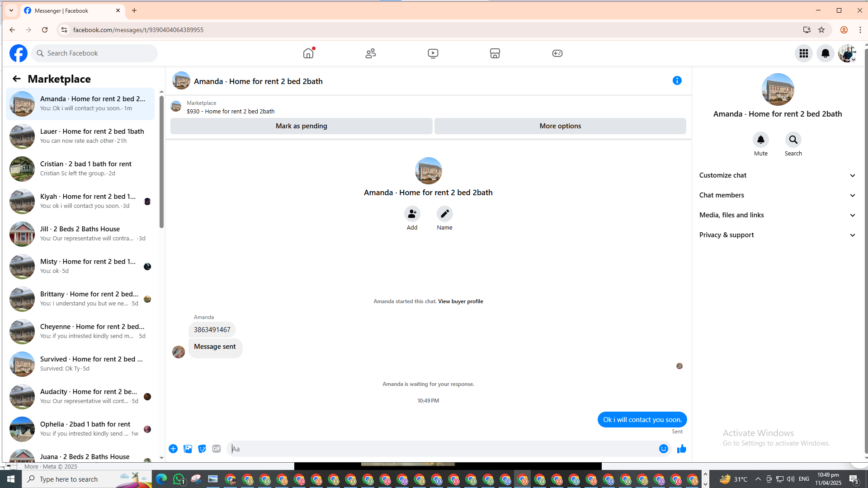Expand Media, files and links section
Image resolution: width=868 pixels, height=488 pixels.
pyautogui.click(x=778, y=215)
